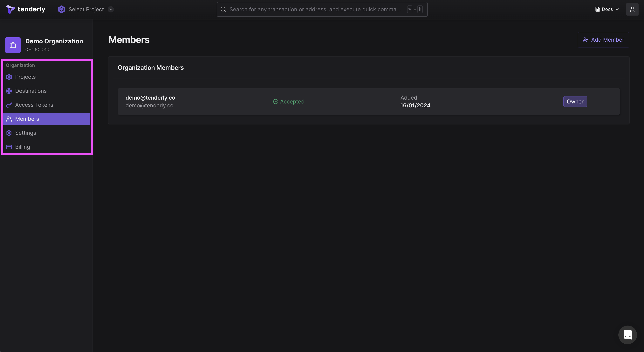Screen dimensions: 644x352
Task: Click the Demo Organization briefcase avatar
Action: click(13, 45)
